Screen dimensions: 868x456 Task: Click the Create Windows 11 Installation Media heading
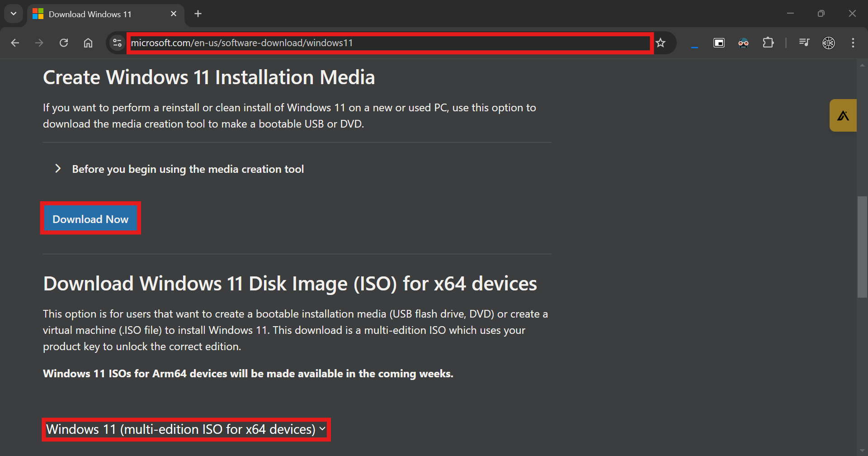(209, 77)
